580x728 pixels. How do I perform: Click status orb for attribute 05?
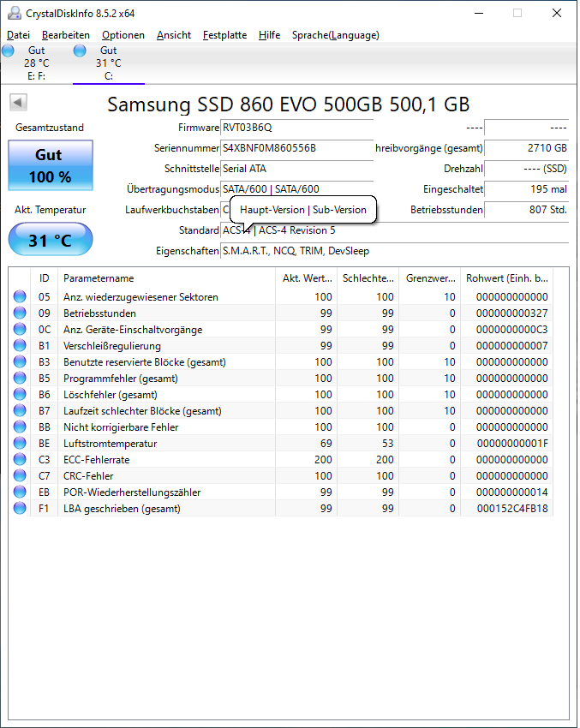[20, 296]
